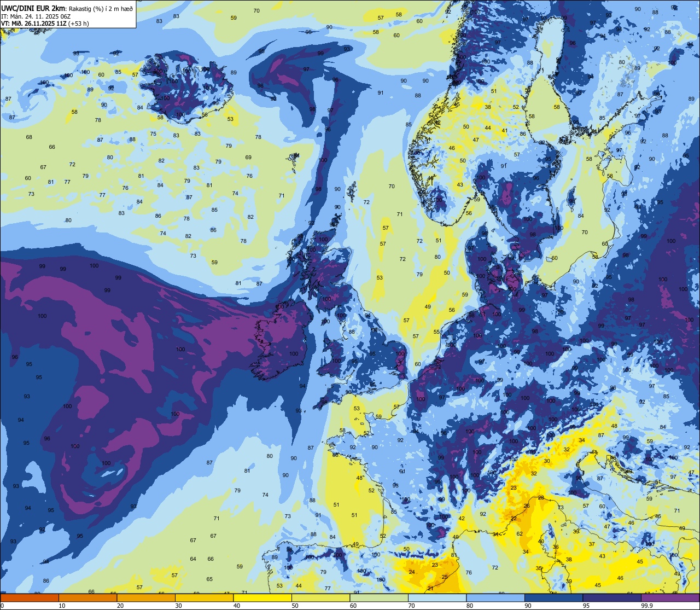Click the init time 'IT: Mán. 24. 11. 2025 06Z'

pos(35,17)
